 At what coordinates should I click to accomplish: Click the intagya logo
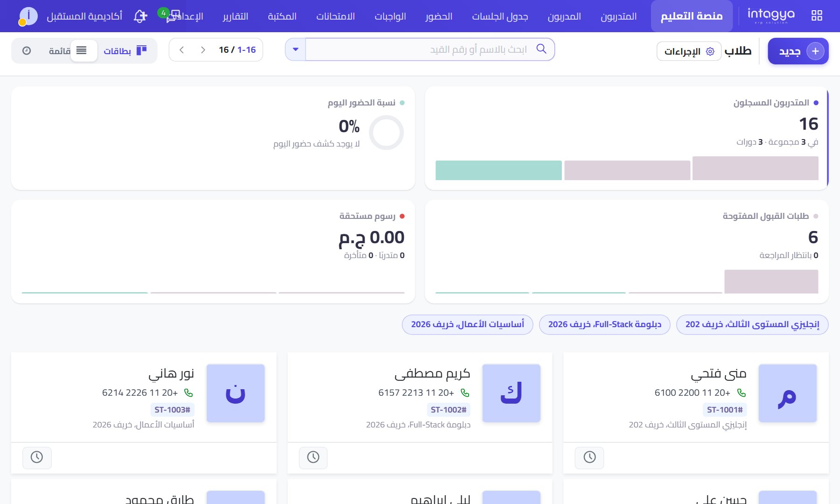pos(770,15)
